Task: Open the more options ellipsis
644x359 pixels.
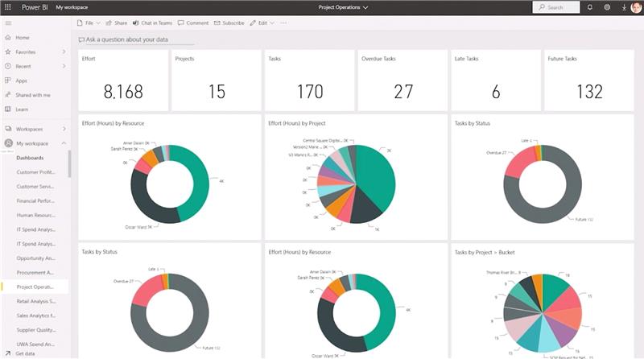Action: tap(283, 23)
